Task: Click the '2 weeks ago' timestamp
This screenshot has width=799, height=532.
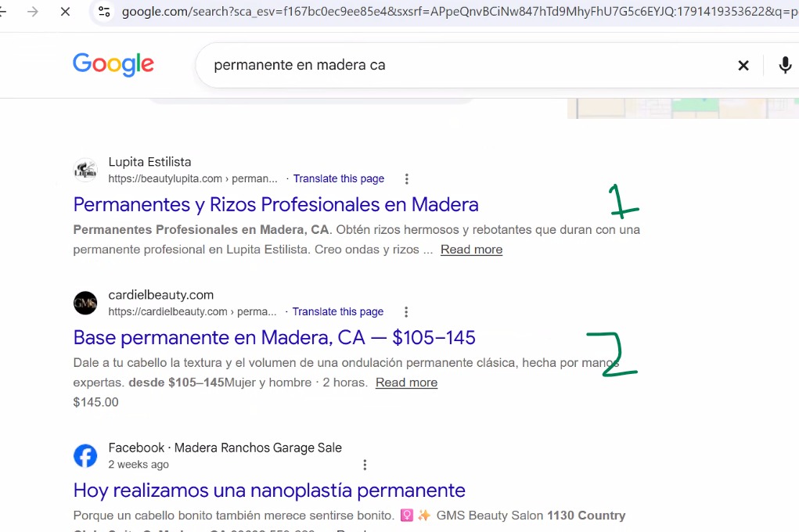Action: [x=139, y=465]
